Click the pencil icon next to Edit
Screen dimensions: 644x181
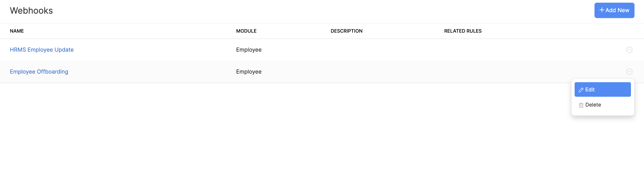coord(581,90)
